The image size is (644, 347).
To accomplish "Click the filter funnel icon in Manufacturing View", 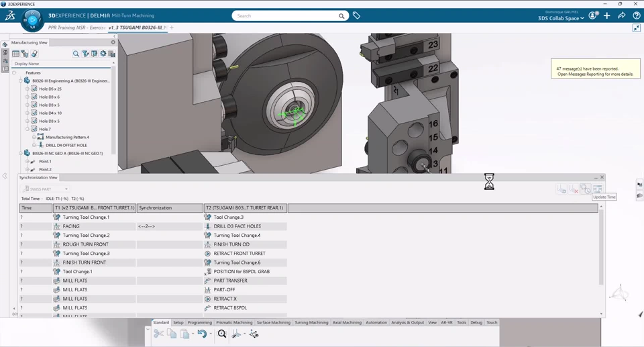I will point(85,54).
